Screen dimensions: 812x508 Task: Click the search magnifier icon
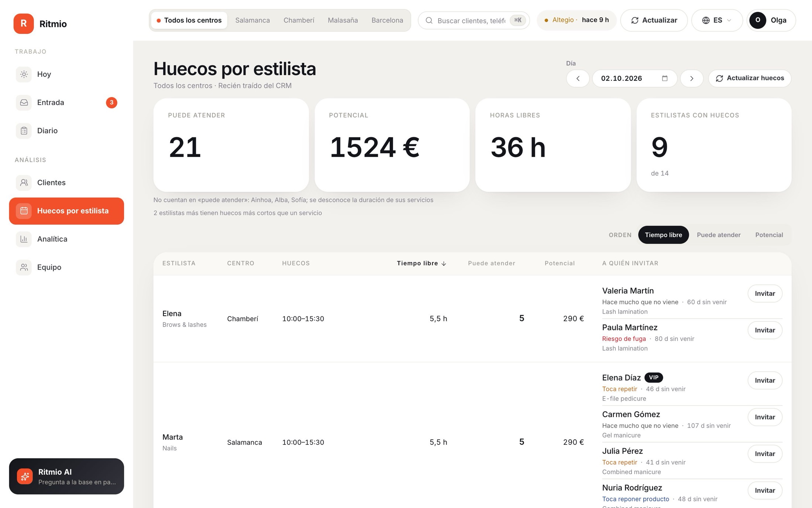coord(429,20)
